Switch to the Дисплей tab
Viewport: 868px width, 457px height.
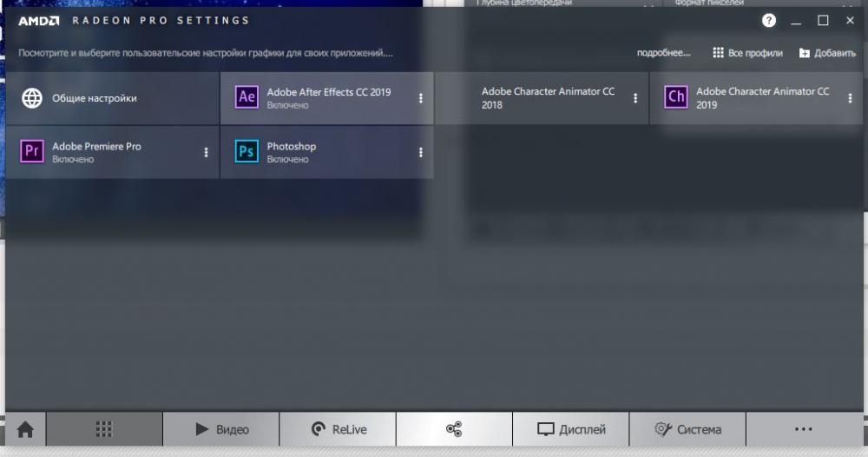pos(571,429)
